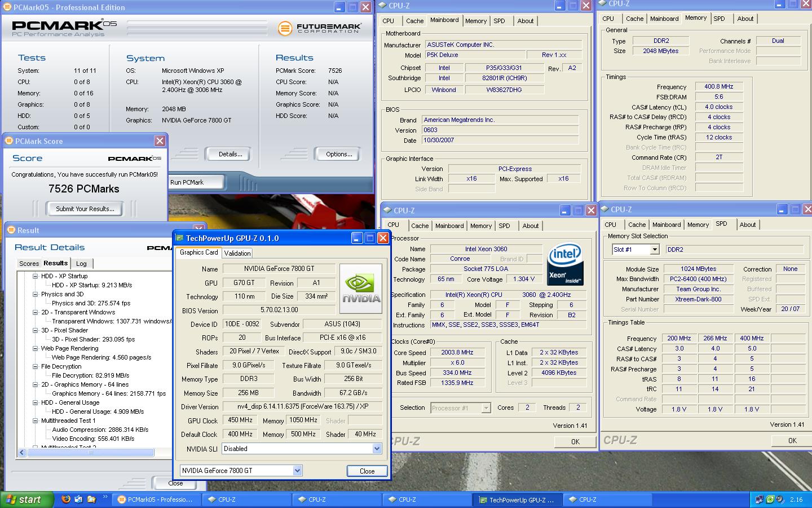This screenshot has height=508, width=812.
Task: Click the PCMark Score window title icon
Action: point(9,141)
